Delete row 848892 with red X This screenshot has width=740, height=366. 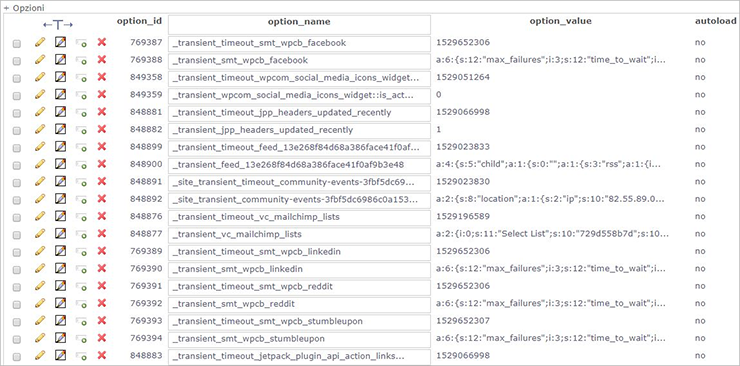click(x=101, y=199)
